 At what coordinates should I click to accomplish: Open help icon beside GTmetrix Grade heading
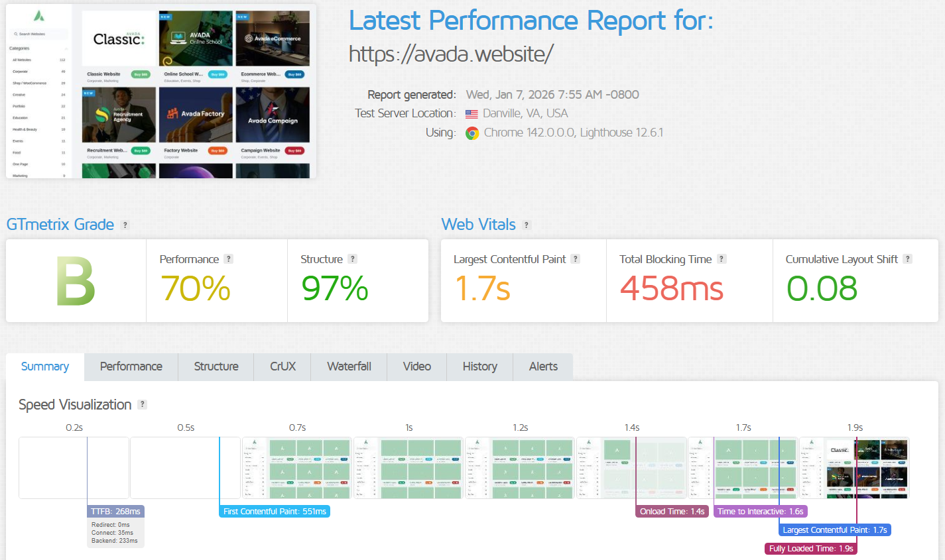(x=125, y=225)
